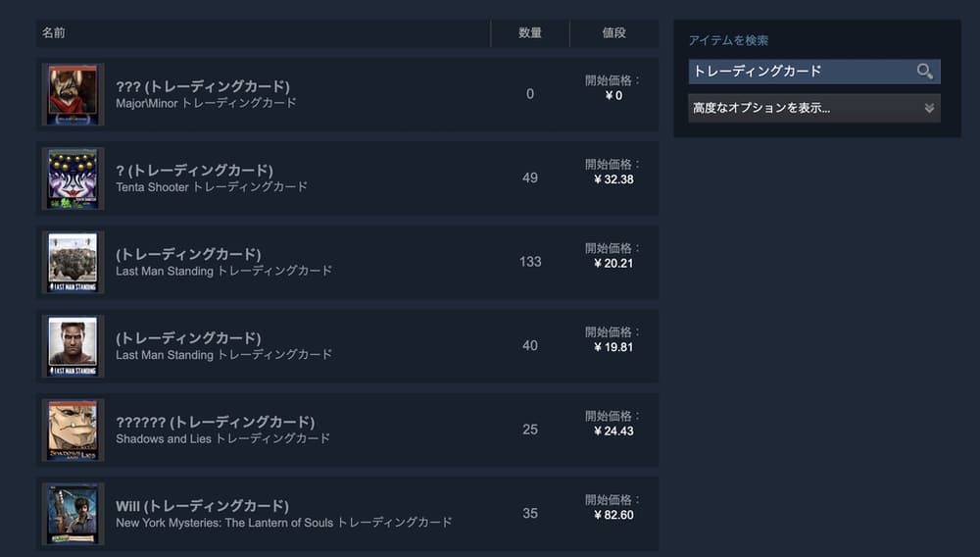
Task: Open the Will (トレーディングカード) listing title
Action: pos(202,506)
